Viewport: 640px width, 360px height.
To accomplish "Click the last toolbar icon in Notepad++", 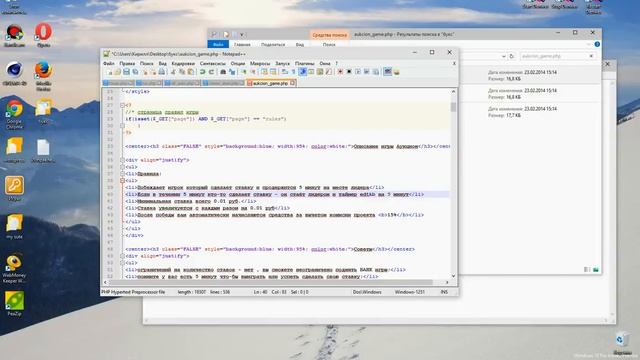I will pos(396,72).
